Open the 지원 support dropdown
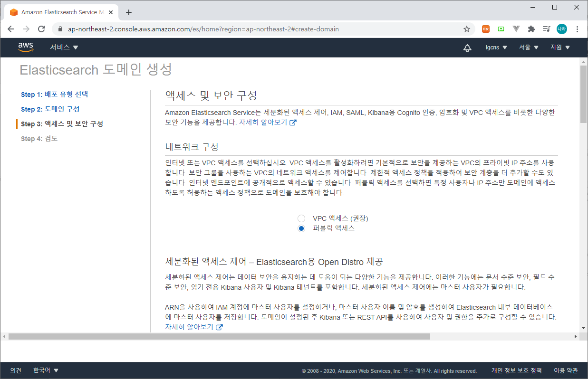Viewport: 588px width, 379px height. tap(560, 47)
